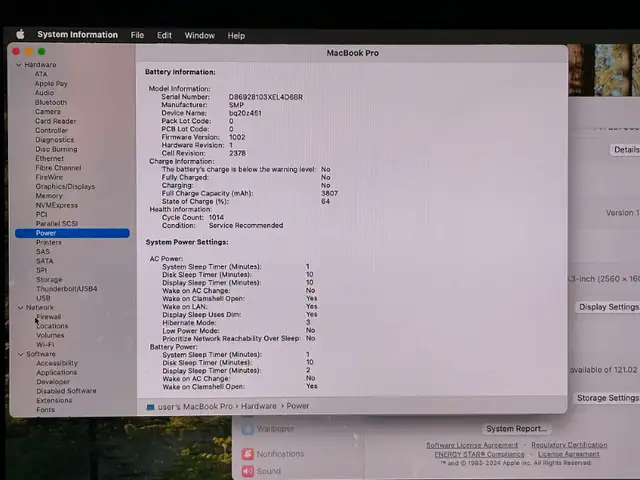The width and height of the screenshot is (640, 480).
Task: Select Developer under Software
Action: click(x=53, y=382)
